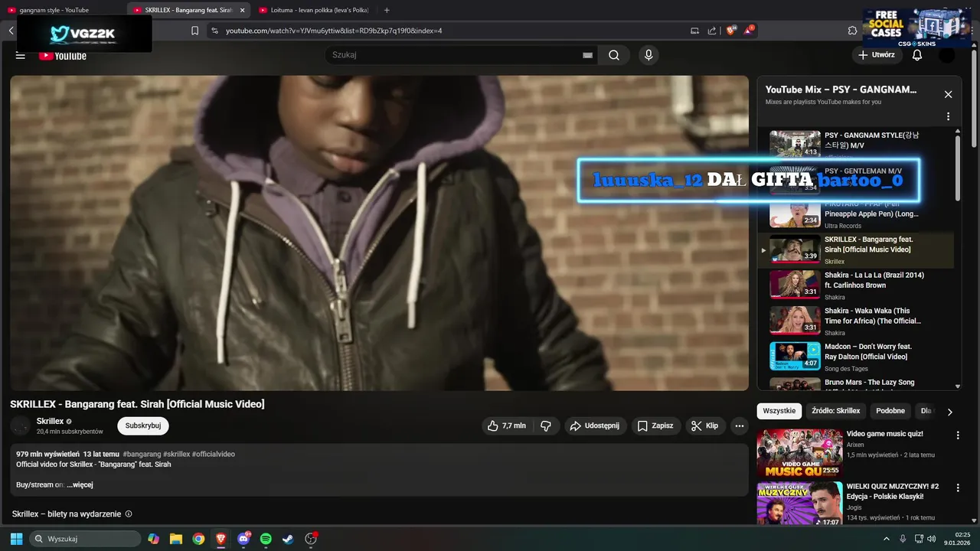The width and height of the screenshot is (980, 551).
Task: Close the SKRILLEX Bangarang browser tab
Action: (242, 10)
